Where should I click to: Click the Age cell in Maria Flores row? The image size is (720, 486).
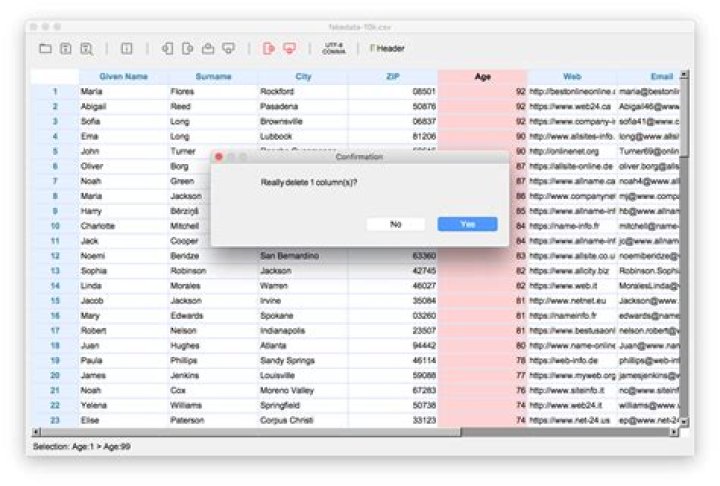click(x=483, y=91)
